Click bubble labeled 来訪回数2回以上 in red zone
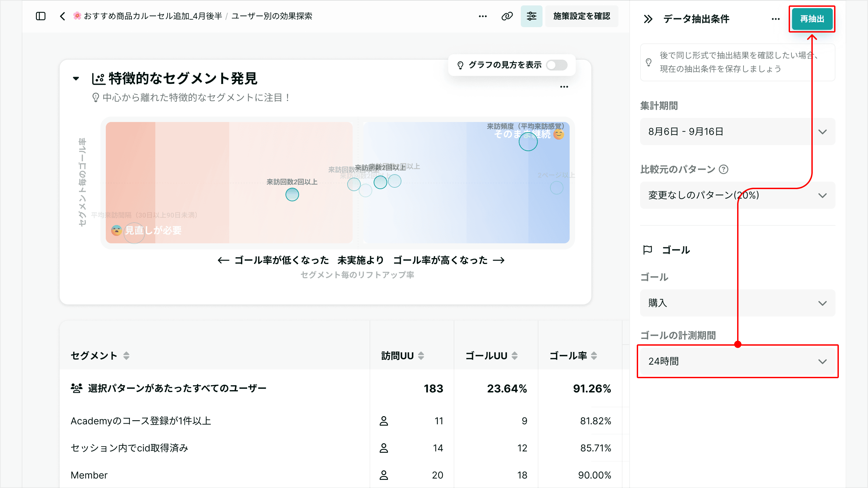 tap(292, 195)
